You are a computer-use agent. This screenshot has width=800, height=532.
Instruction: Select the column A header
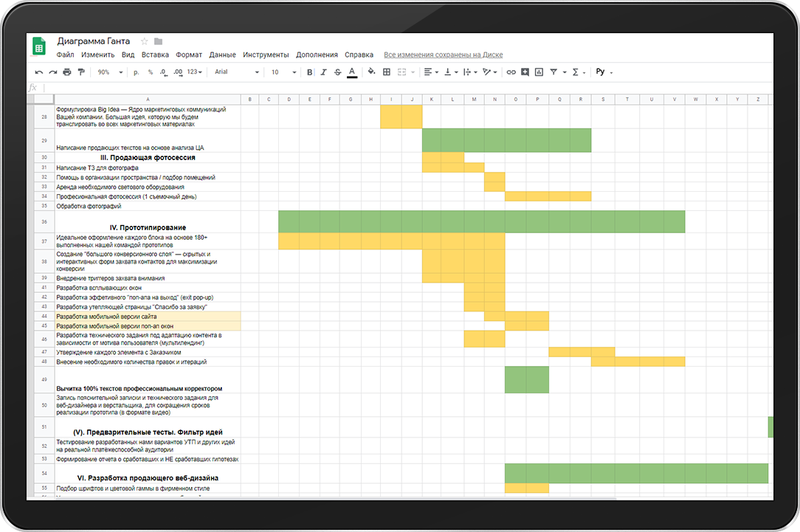pyautogui.click(x=148, y=100)
